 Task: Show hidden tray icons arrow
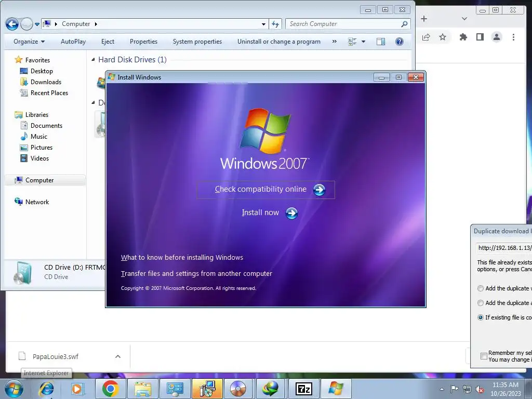[x=442, y=389]
